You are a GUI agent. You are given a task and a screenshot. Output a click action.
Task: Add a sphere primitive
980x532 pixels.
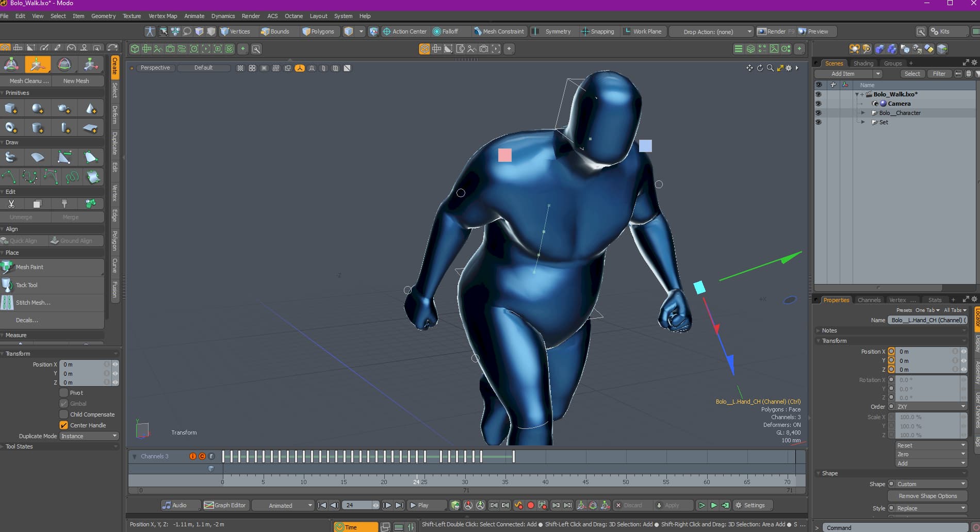coord(37,109)
